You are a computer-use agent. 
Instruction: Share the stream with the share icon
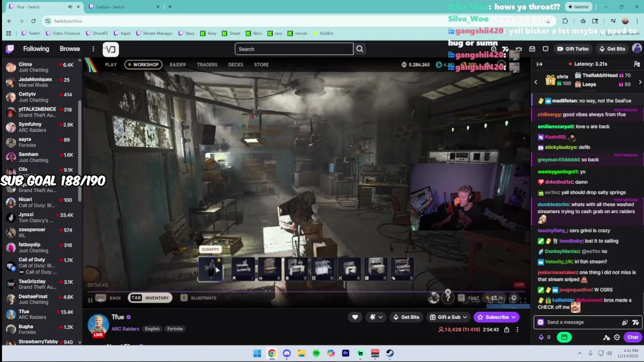[x=507, y=330]
